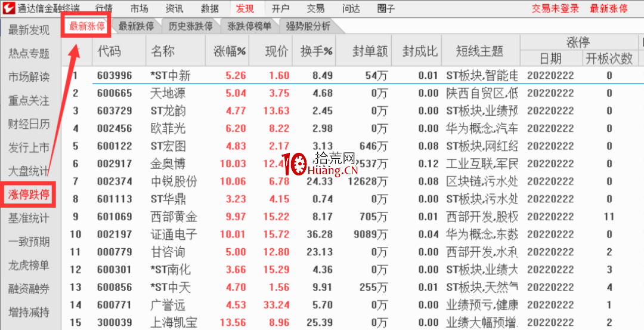The width and height of the screenshot is (644, 330).
Task: Select 重点关注 in the sidebar
Action: tap(29, 100)
